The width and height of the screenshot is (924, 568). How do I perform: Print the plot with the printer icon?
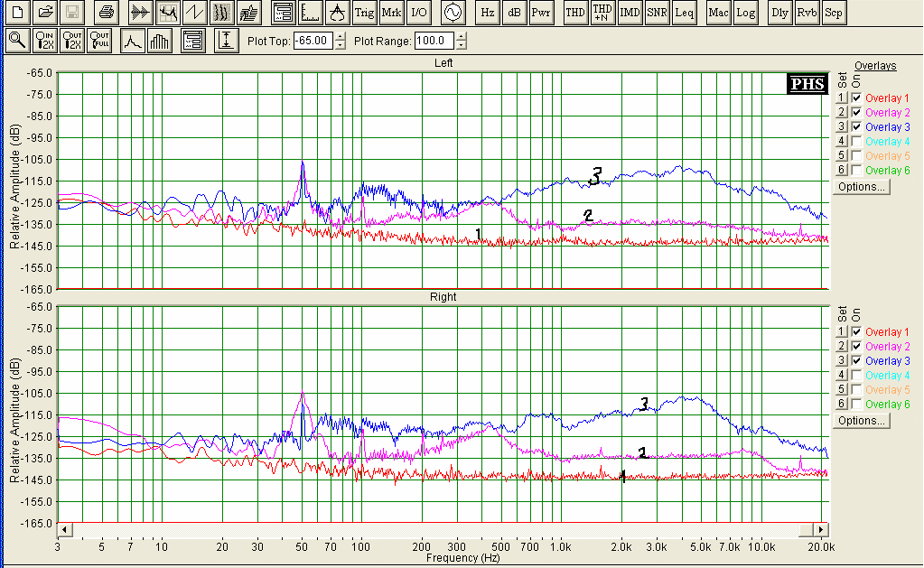tap(107, 13)
